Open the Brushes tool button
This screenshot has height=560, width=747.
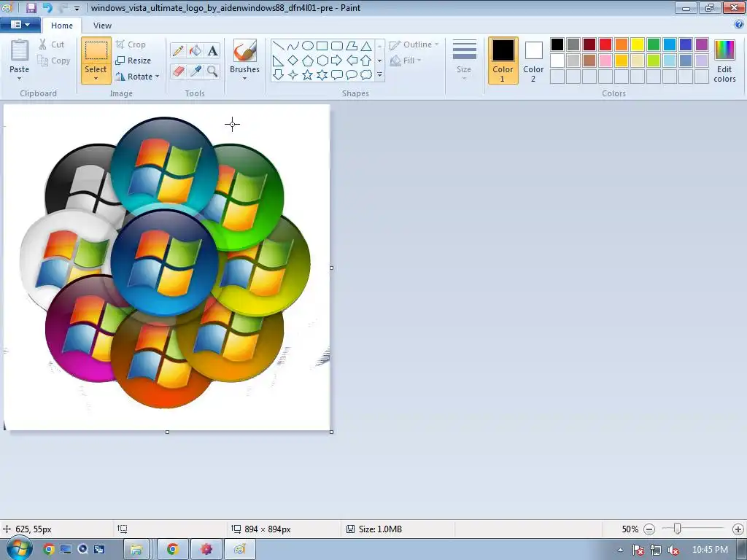coord(244,56)
